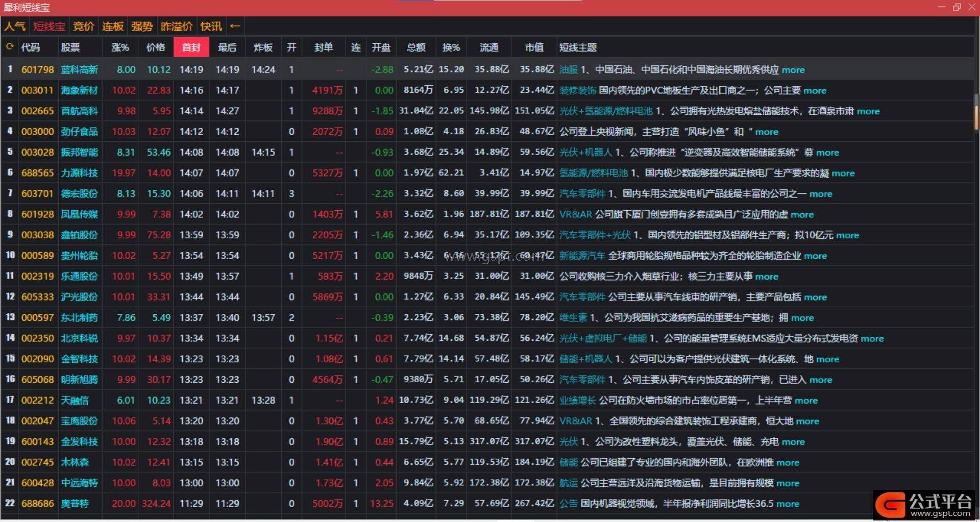Open more link for 北京科锐 row
980x522 pixels.
(x=872, y=338)
